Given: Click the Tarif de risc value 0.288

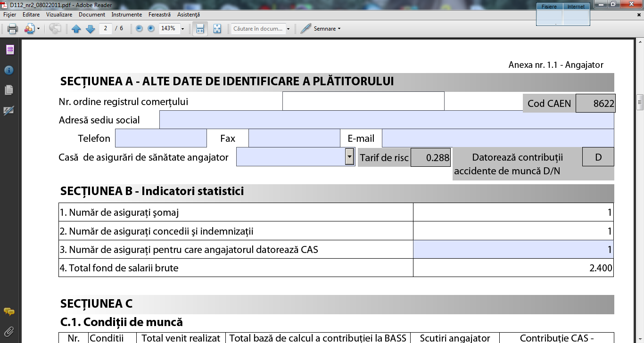Looking at the screenshot, I should (x=431, y=157).
